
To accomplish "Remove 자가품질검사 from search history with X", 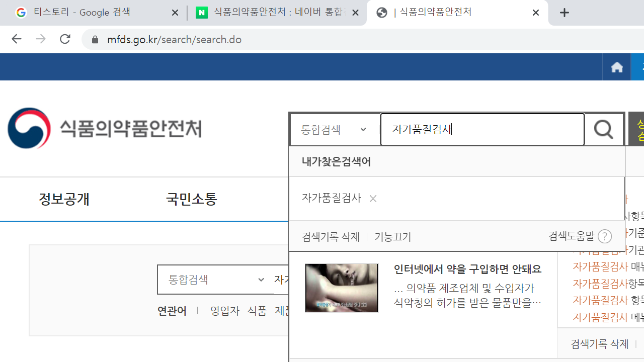I will tap(373, 199).
